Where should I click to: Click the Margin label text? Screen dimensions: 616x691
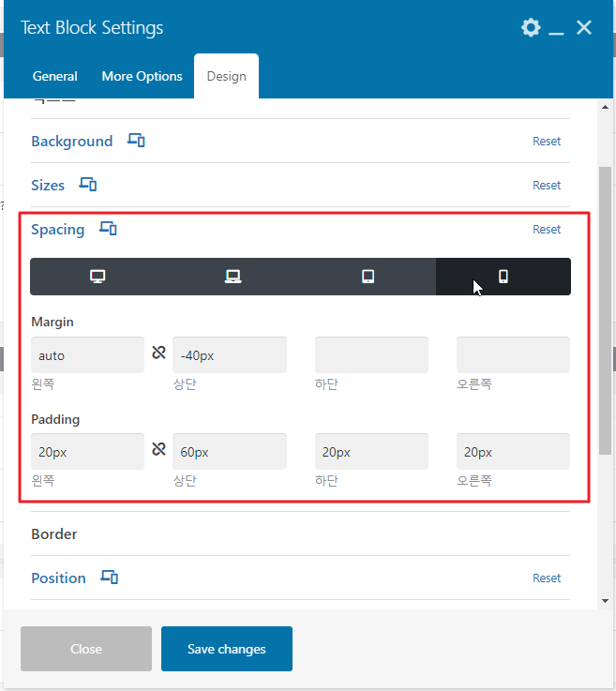coord(53,323)
